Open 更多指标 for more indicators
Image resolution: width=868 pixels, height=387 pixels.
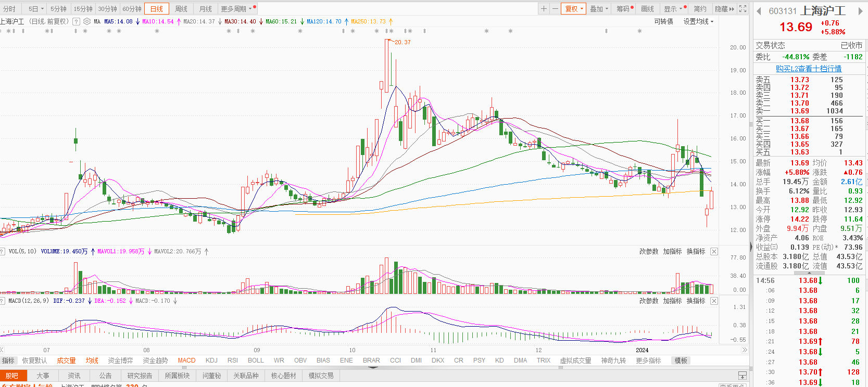tap(648, 360)
